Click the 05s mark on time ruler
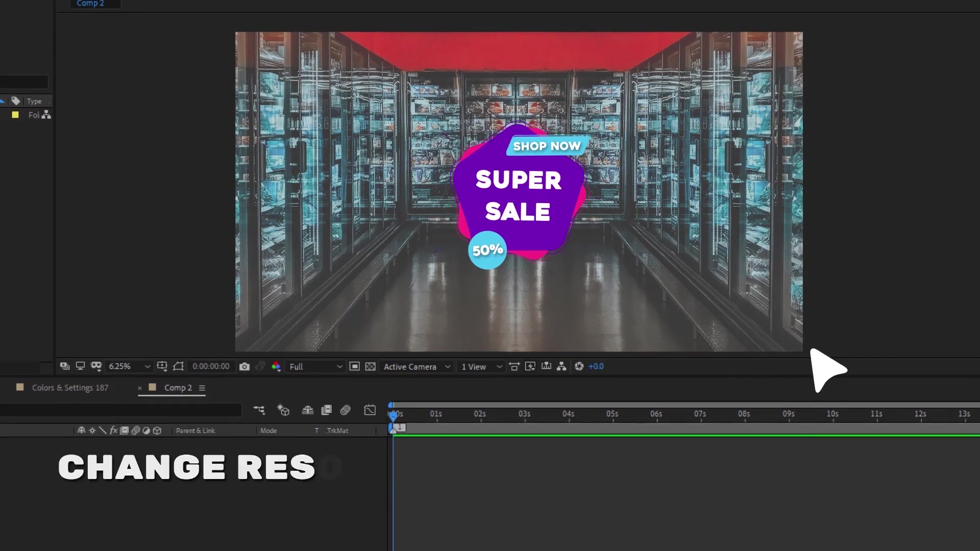 612,414
